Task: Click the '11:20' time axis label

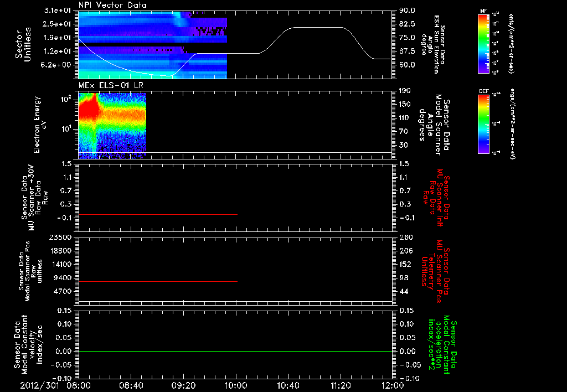Action: point(341,385)
